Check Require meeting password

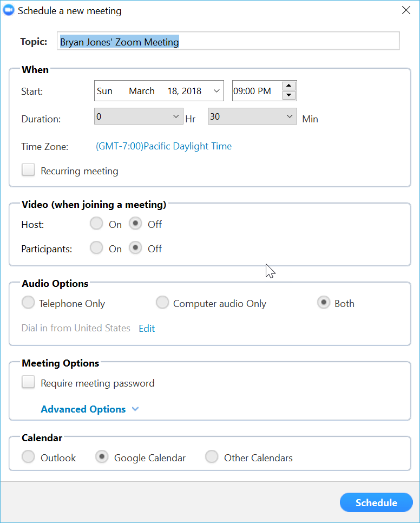tap(28, 383)
